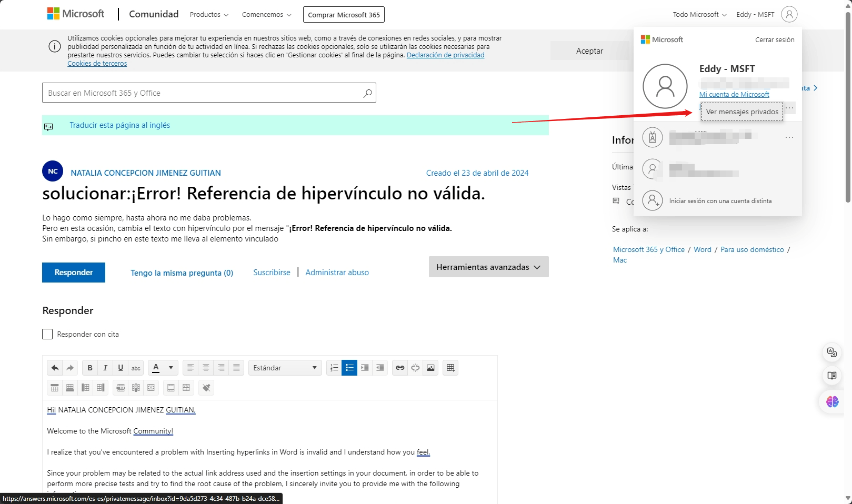Click 'Traducir esta página al inglés'
This screenshot has width=852, height=504.
120,125
